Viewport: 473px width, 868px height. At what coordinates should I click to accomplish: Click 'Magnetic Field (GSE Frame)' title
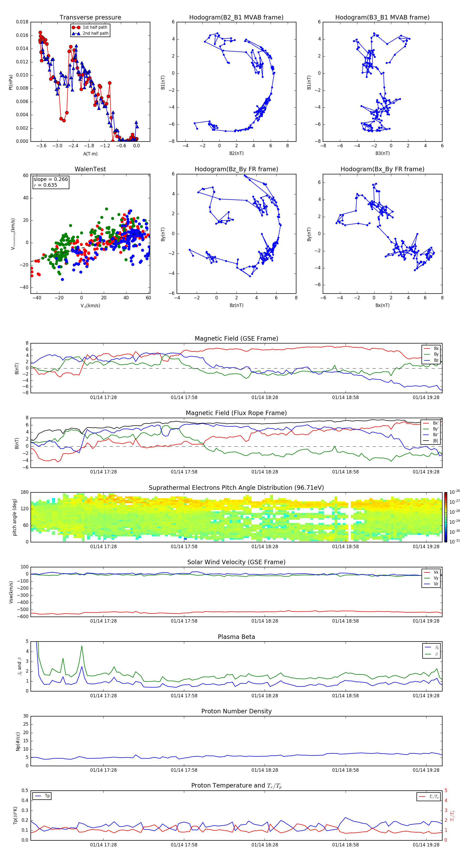236,339
